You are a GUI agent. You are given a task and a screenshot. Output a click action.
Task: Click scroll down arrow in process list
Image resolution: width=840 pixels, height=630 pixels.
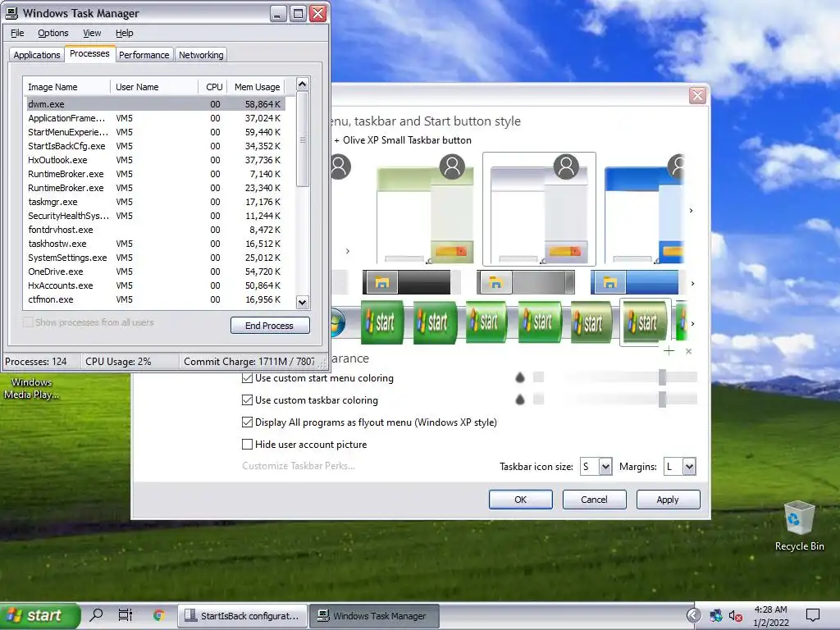pos(302,303)
